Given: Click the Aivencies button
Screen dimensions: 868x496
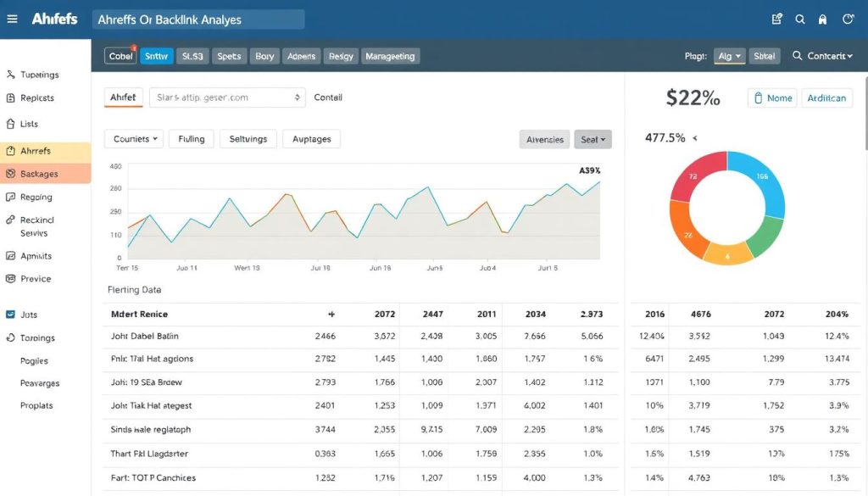Looking at the screenshot, I should pos(544,140).
